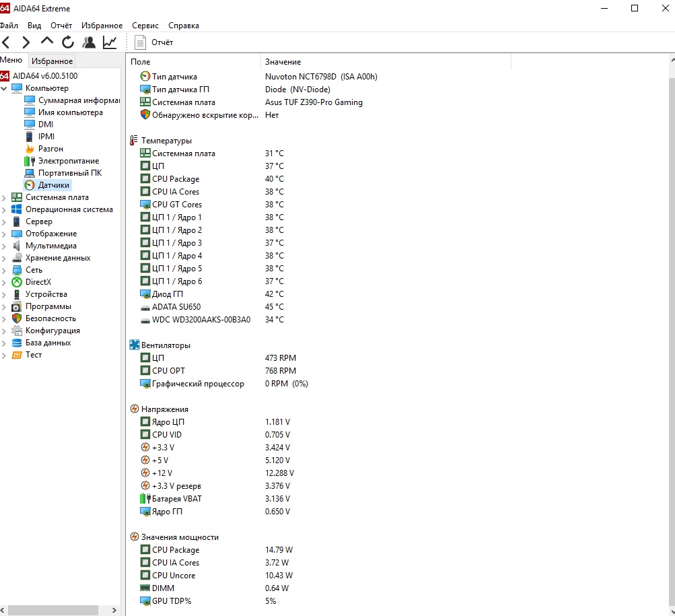Go forward with the right arrow icon
The image size is (675, 616).
(x=26, y=42)
